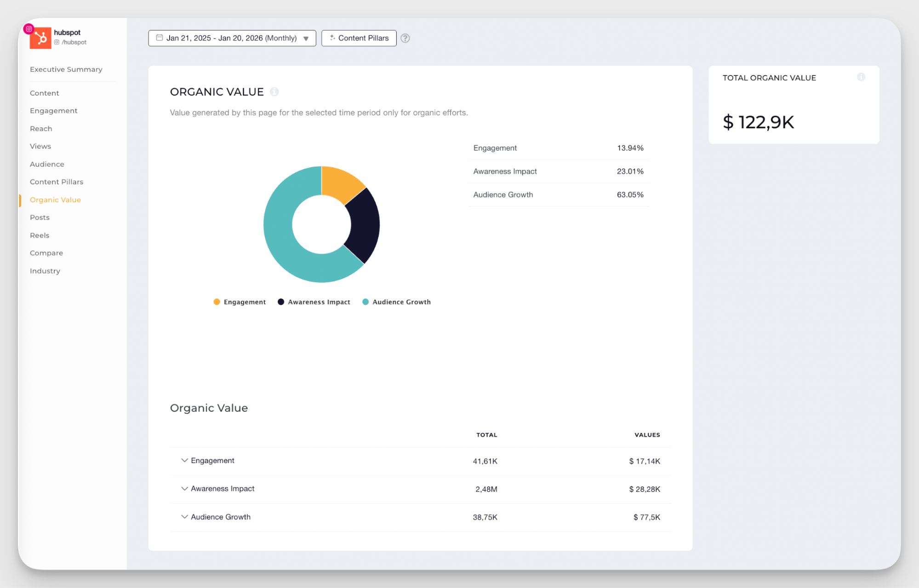Screen dimensions: 919x588
Task: Toggle the Awareness Impact legend item
Action: click(x=318, y=302)
